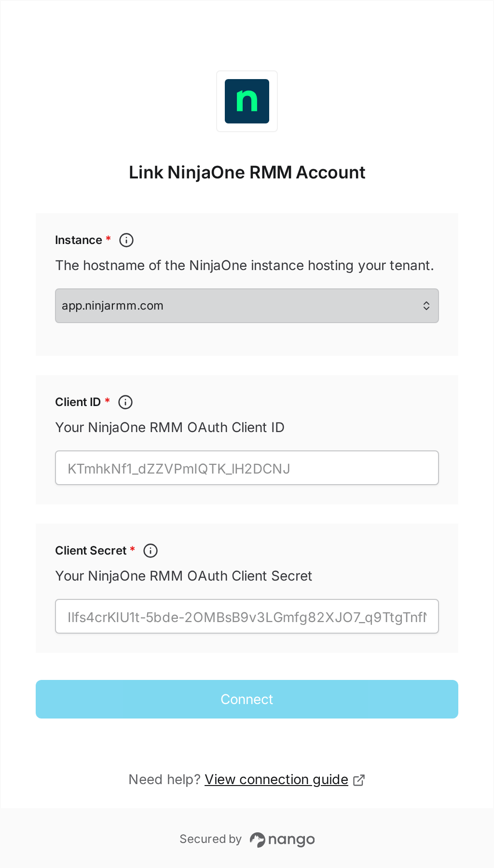Viewport: 494px width, 868px height.
Task: Click the Instance field label
Action: tap(79, 240)
